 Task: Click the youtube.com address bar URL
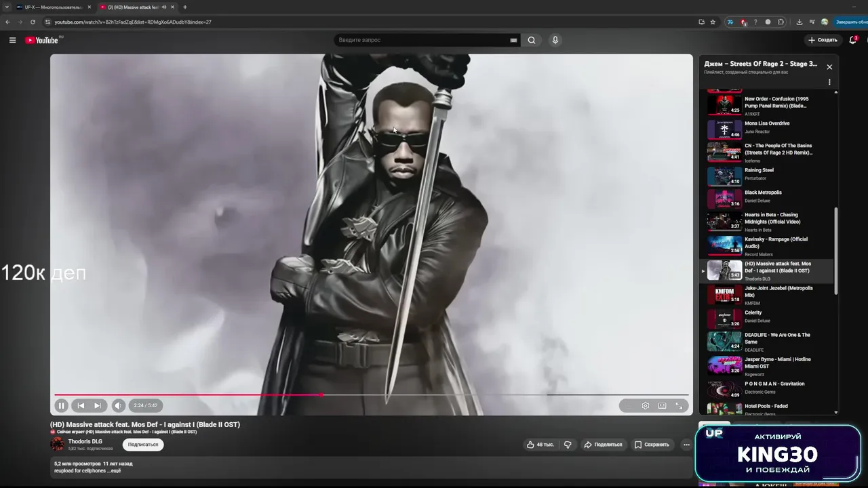click(133, 22)
